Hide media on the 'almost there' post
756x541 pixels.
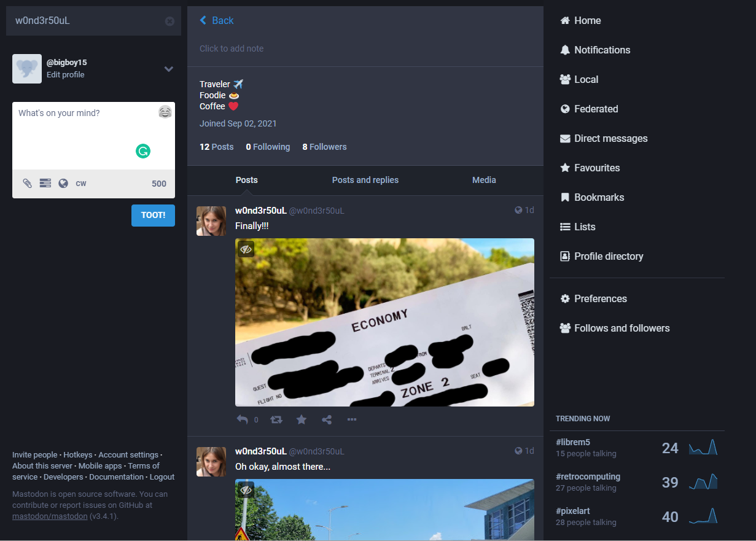click(x=246, y=489)
